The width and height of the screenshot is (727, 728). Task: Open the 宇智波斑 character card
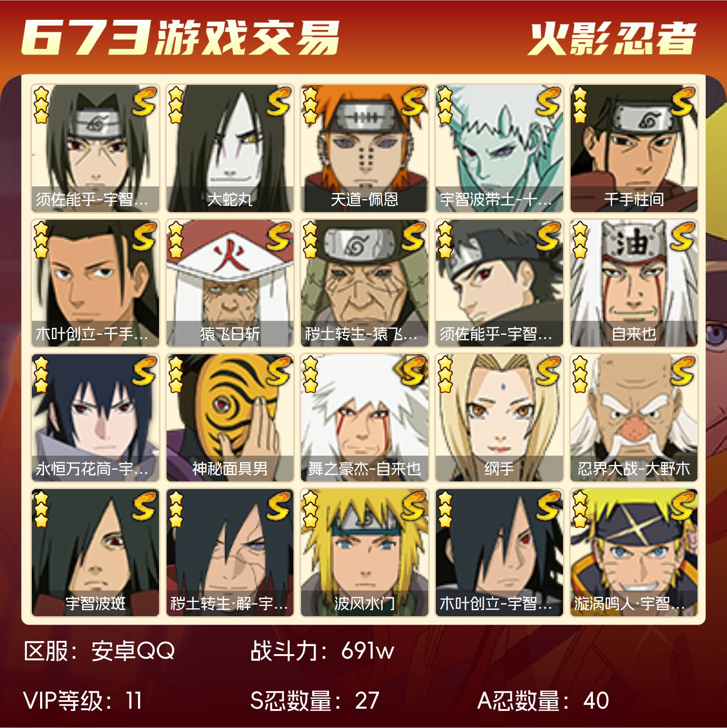95,553
